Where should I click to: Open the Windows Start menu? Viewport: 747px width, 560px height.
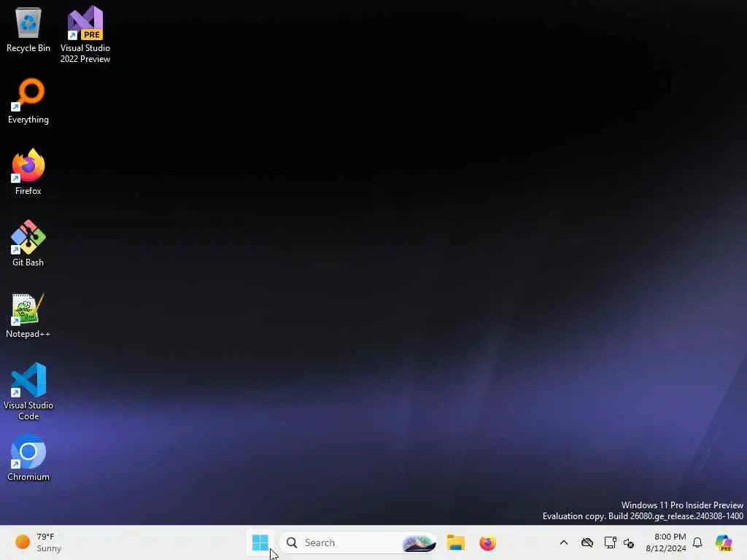point(260,542)
